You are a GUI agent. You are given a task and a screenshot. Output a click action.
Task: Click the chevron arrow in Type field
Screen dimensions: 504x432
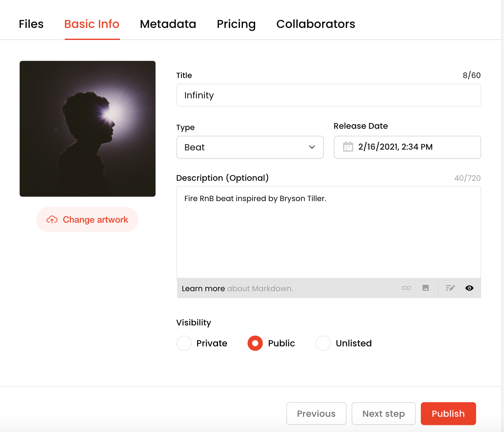pos(312,147)
